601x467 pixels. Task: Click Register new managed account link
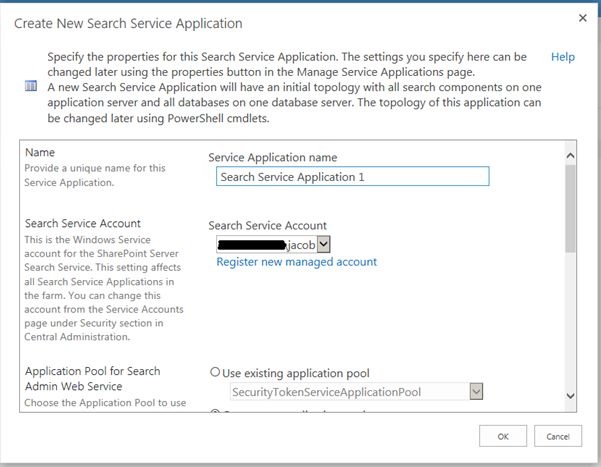(297, 262)
